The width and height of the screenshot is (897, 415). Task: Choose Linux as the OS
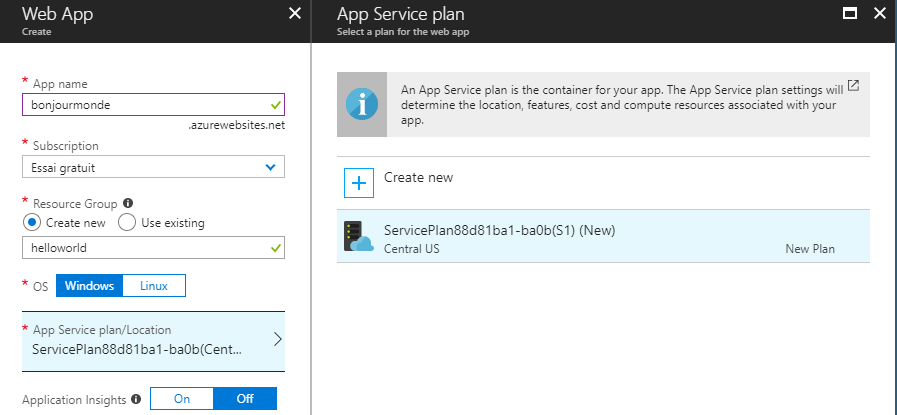tap(155, 286)
